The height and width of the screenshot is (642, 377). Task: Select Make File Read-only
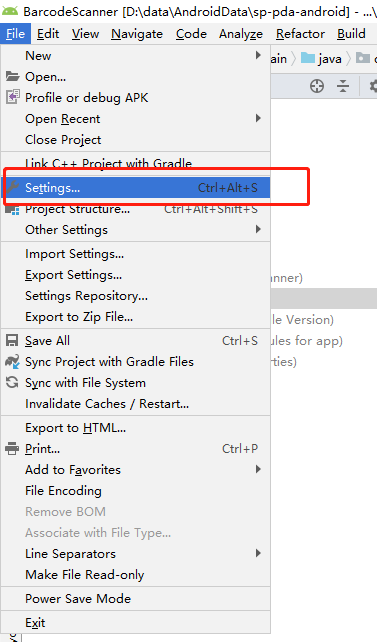click(135, 575)
